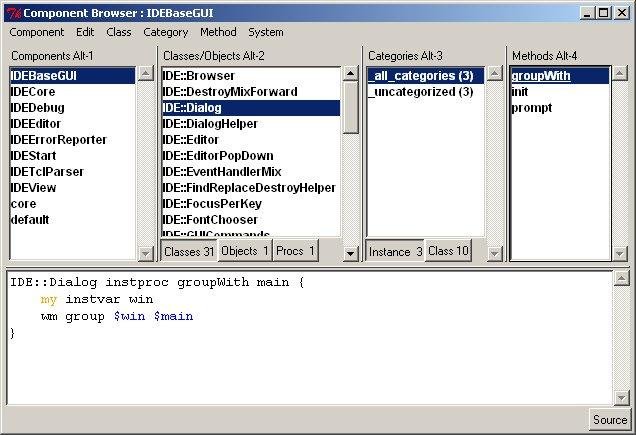
Task: Select IDECore component
Action: coord(73,92)
